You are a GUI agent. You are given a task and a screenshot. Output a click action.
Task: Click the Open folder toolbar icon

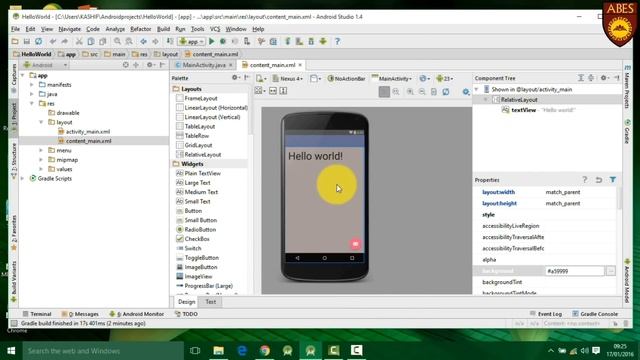[15, 41]
